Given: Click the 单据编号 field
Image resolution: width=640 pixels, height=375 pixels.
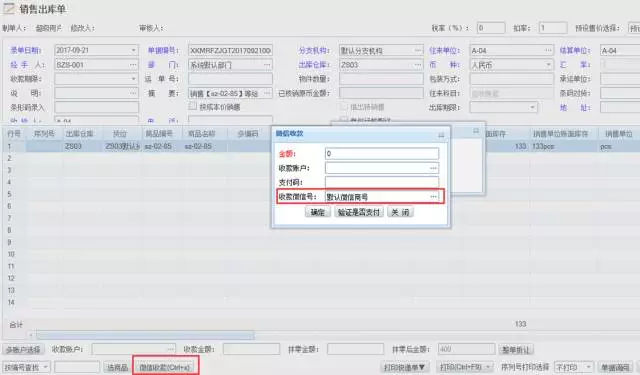Looking at the screenshot, I should [230, 50].
